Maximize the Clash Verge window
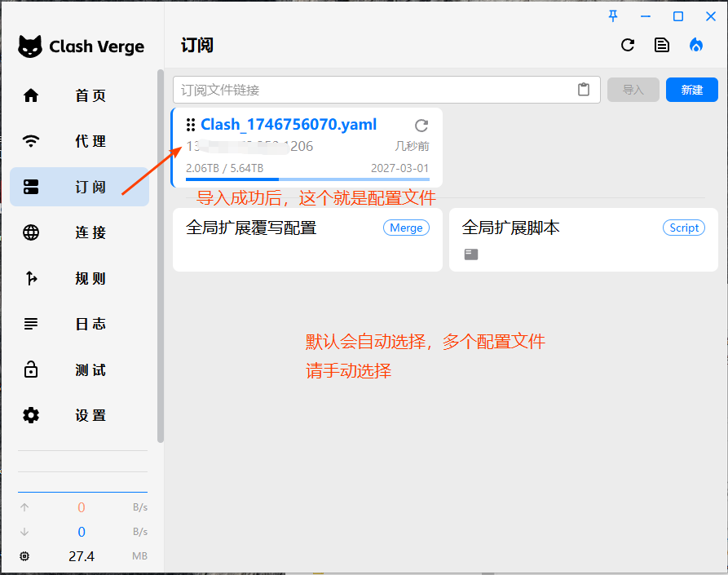Image resolution: width=728 pixels, height=575 pixels. coord(677,16)
